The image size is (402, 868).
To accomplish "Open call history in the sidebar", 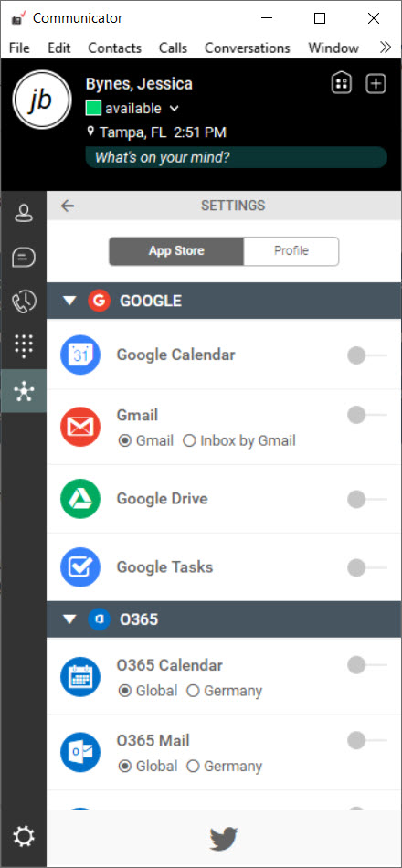I will (x=23, y=302).
